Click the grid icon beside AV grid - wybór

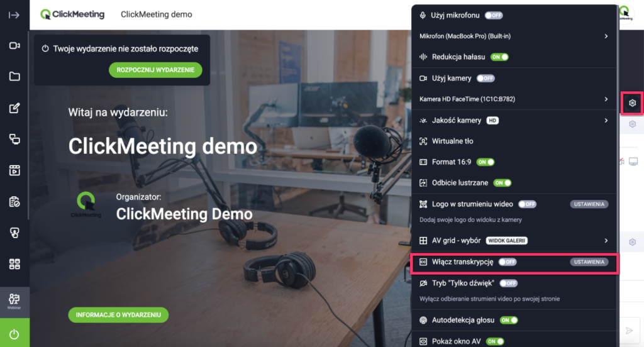pos(423,241)
